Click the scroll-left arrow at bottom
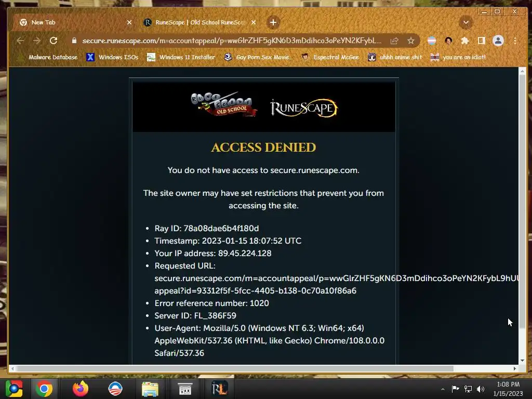This screenshot has width=532, height=399. [12, 368]
